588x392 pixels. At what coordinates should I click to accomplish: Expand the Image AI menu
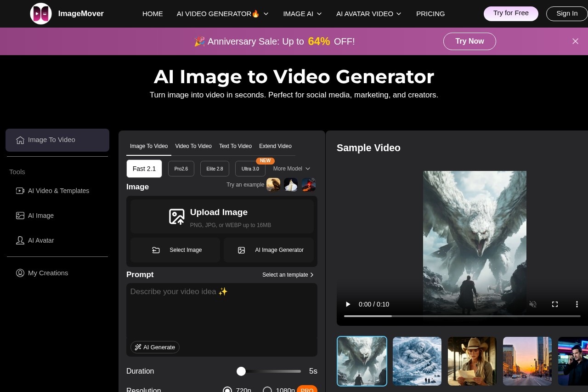(x=303, y=14)
